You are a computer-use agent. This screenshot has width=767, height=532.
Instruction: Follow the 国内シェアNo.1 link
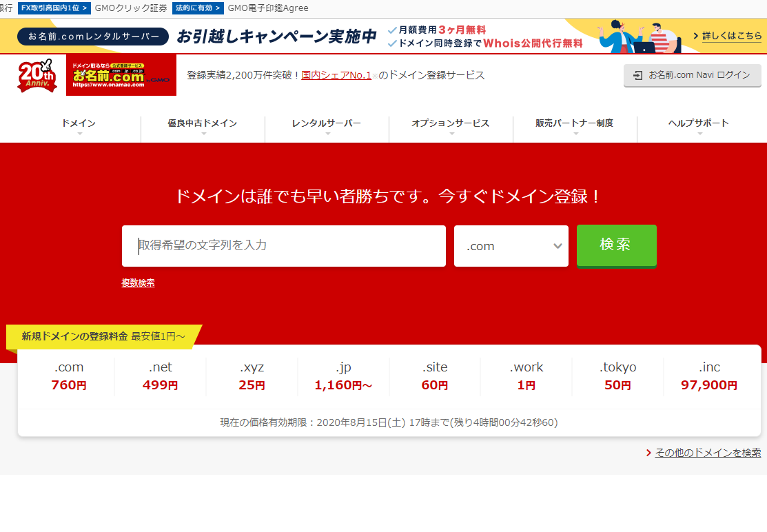pos(336,75)
